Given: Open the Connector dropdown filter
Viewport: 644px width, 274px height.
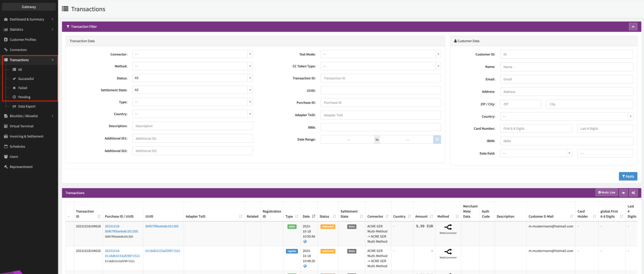Looking at the screenshot, I should click(x=192, y=54).
